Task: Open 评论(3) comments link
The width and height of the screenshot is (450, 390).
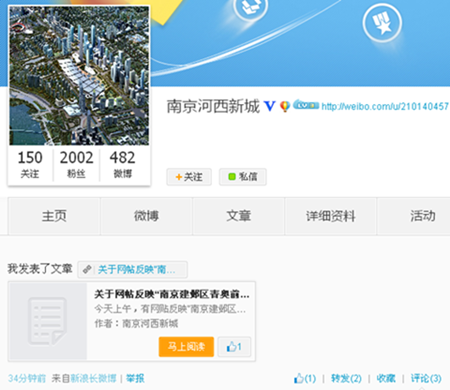Action: [x=426, y=378]
